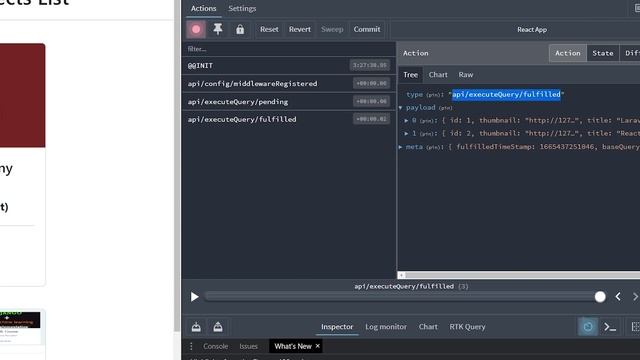This screenshot has width=640, height=360.
Task: Expand payload item 0
Action: [406, 121]
